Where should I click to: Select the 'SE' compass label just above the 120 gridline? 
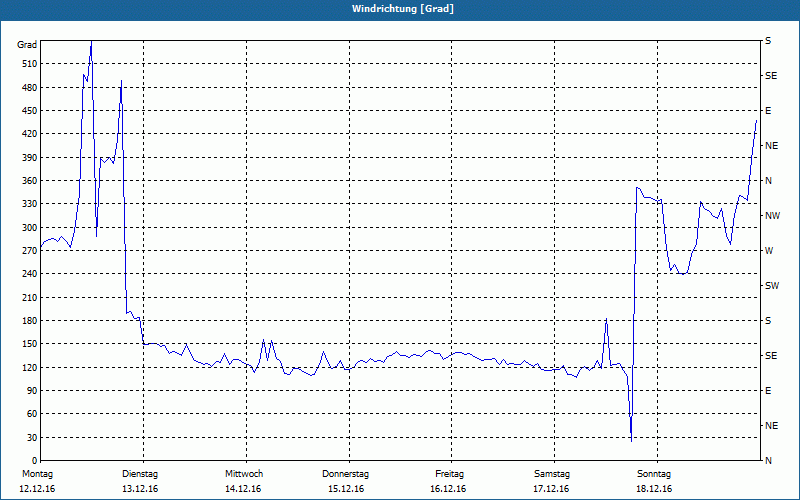(771, 356)
